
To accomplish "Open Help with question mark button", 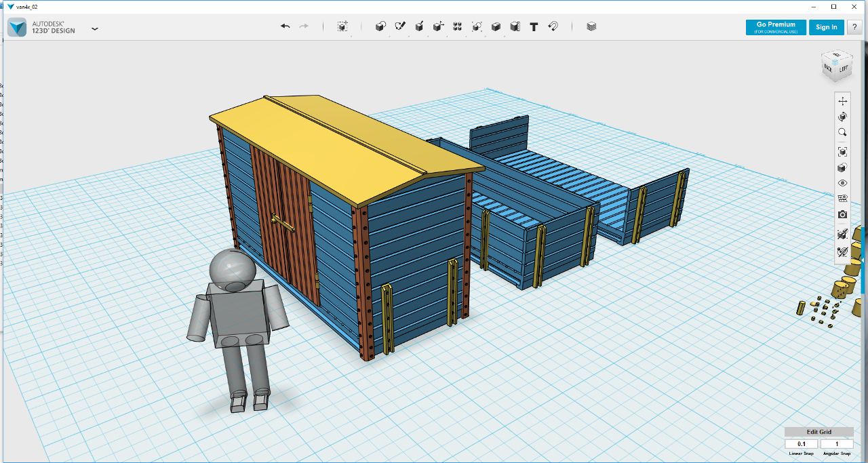I will (x=854, y=27).
